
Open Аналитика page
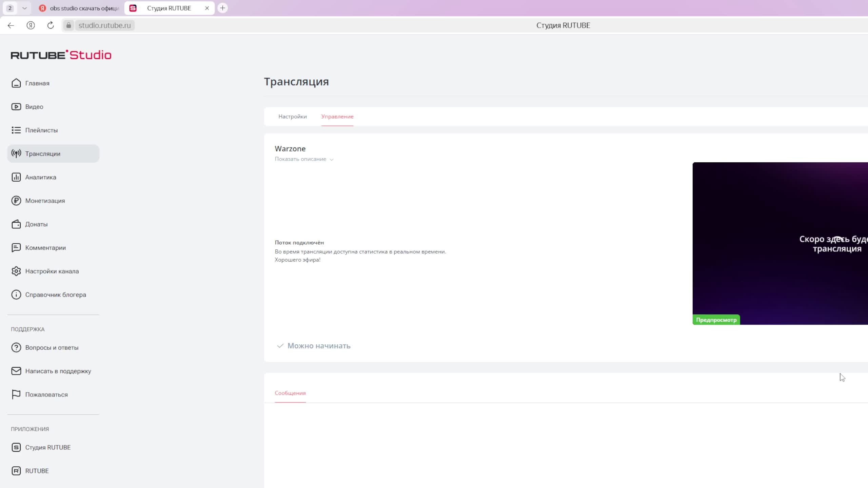click(x=53, y=177)
